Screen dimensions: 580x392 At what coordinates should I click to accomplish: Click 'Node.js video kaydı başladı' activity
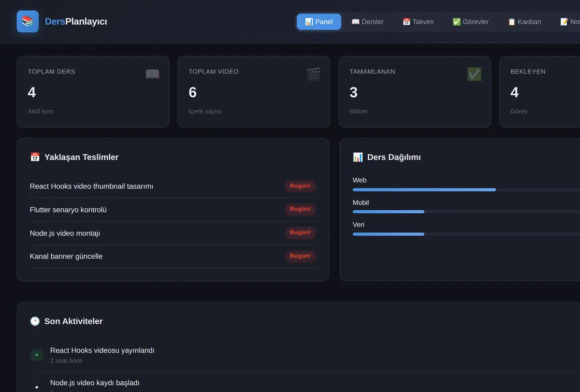95,383
